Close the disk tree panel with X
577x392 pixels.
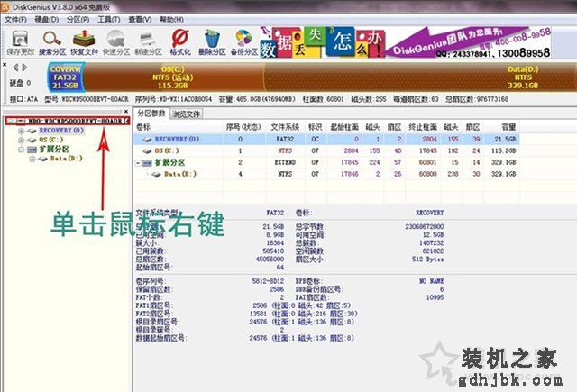click(x=126, y=111)
